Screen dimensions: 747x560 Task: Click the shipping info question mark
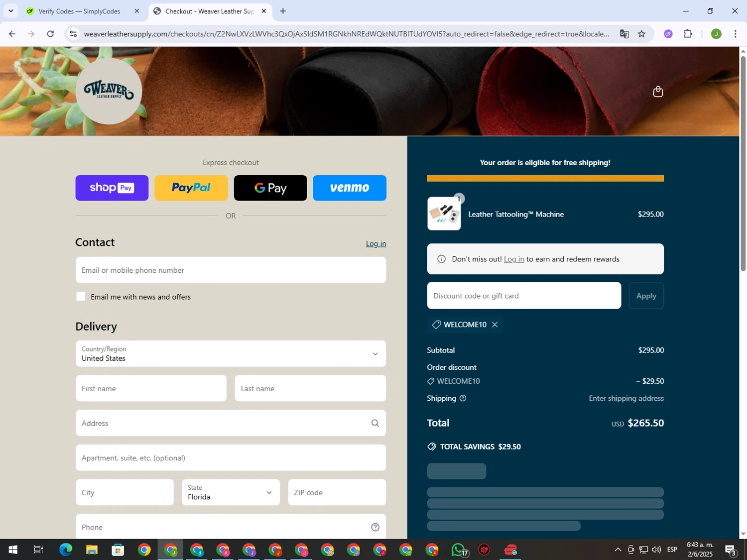click(x=463, y=398)
